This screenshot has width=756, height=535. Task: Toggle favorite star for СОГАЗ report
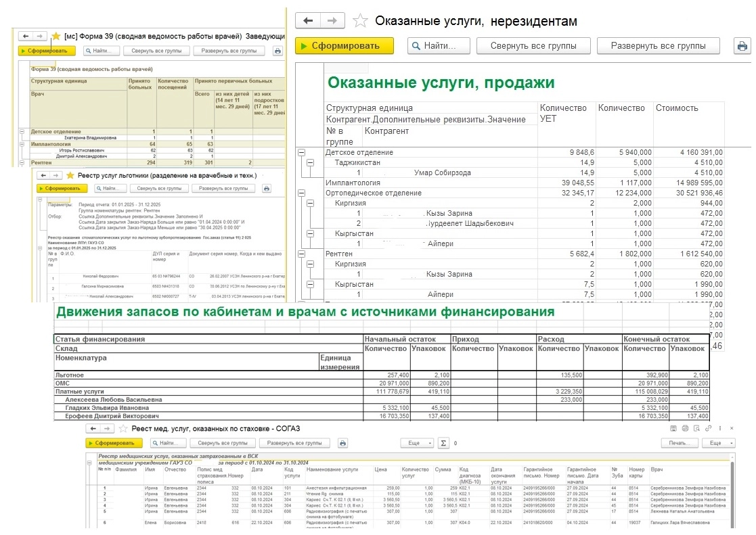click(123, 428)
